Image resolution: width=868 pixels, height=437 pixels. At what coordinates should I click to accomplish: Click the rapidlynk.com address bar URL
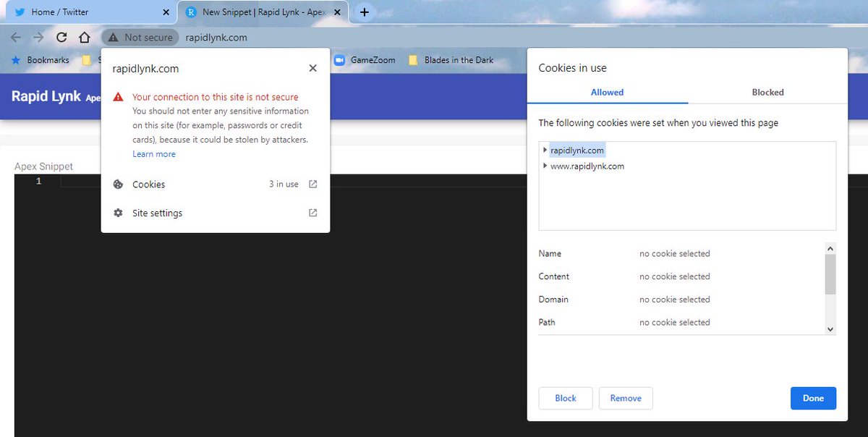coord(216,38)
